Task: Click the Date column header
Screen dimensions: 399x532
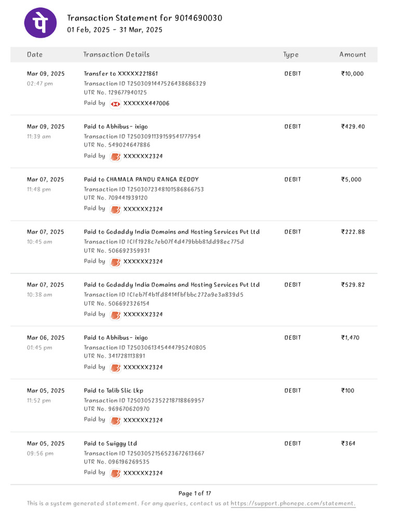Action: click(x=35, y=55)
